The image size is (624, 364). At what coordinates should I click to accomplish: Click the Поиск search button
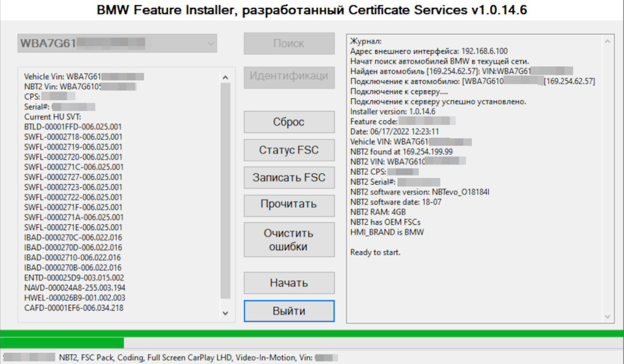click(289, 44)
